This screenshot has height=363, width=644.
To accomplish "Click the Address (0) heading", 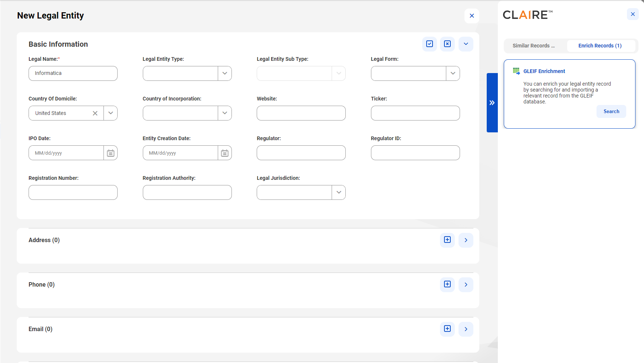I will pyautogui.click(x=44, y=240).
